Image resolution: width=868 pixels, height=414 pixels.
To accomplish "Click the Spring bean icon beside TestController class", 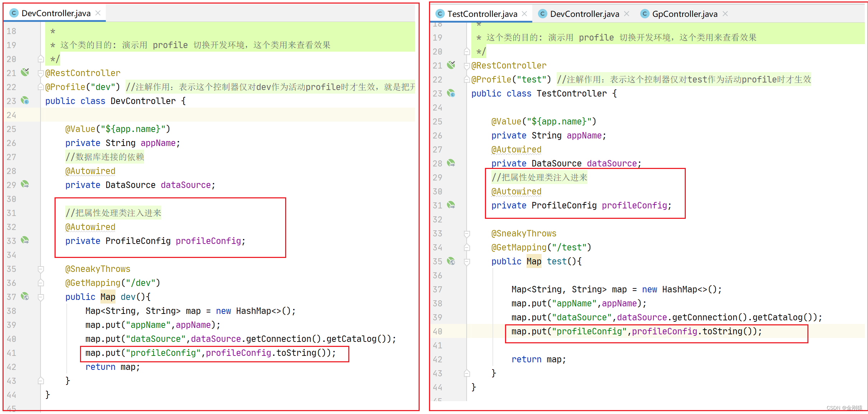I will (452, 93).
